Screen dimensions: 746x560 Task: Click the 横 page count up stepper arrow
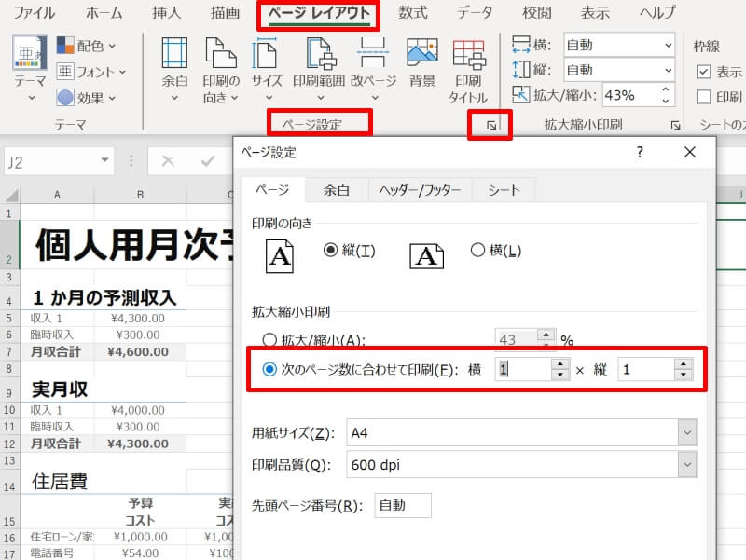point(561,364)
